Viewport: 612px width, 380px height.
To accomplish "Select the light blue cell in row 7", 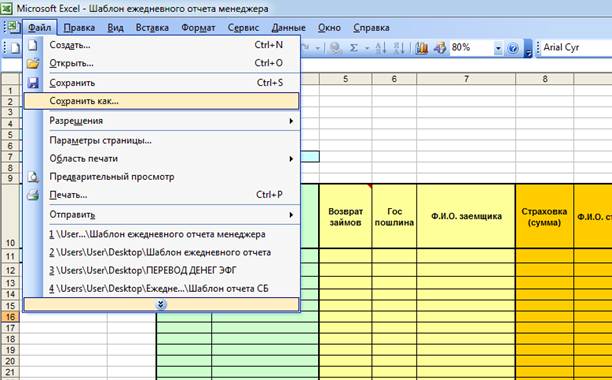I will 310,157.
